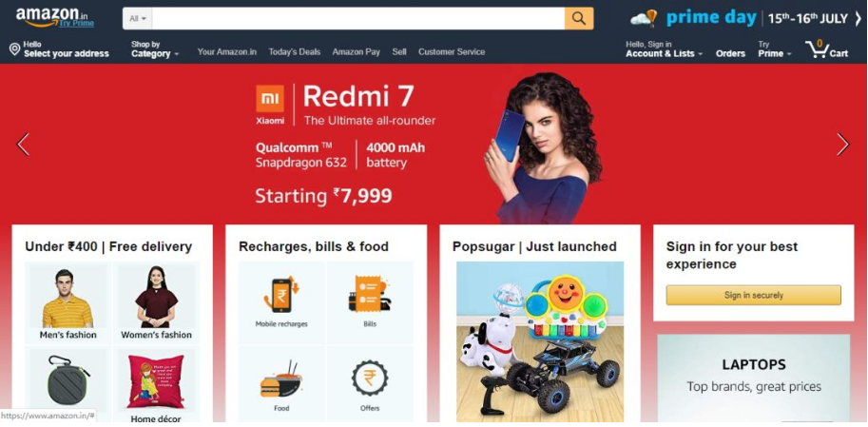Viewport: 868px width, 427px height.
Task: Open the Orders link
Action: click(x=730, y=53)
